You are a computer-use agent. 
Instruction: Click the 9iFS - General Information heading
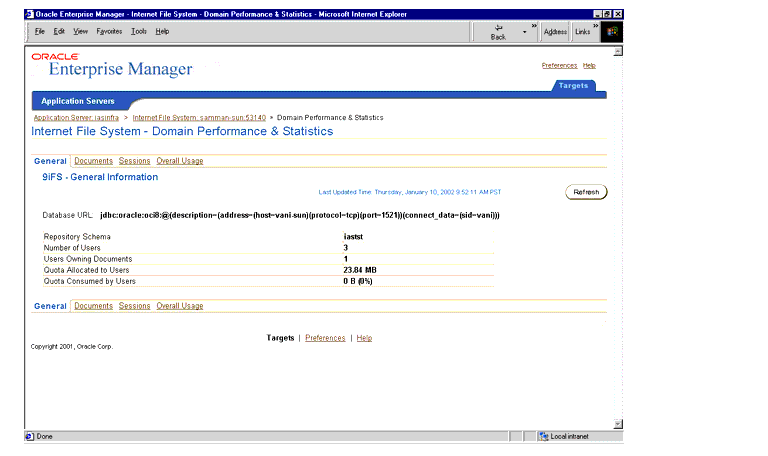[x=100, y=177]
